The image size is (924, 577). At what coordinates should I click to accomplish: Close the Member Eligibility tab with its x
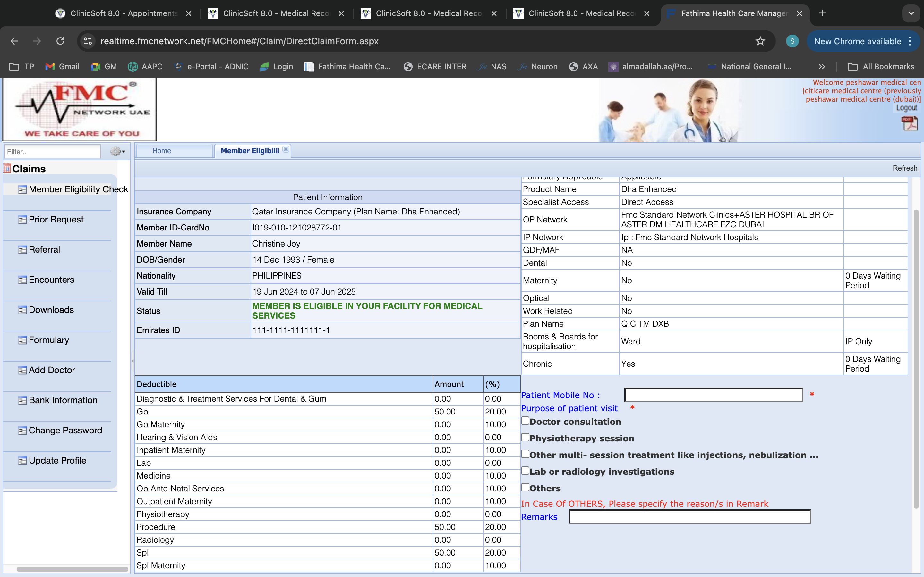286,150
